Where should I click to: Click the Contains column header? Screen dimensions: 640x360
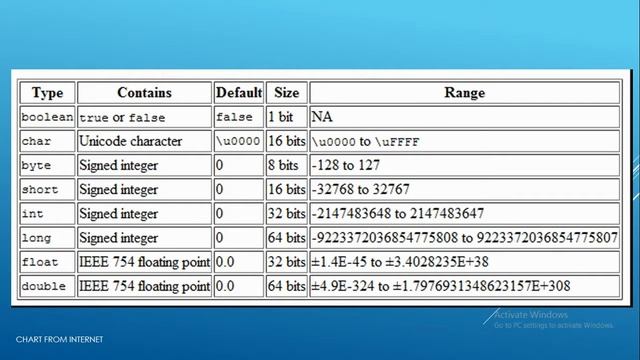tap(144, 93)
